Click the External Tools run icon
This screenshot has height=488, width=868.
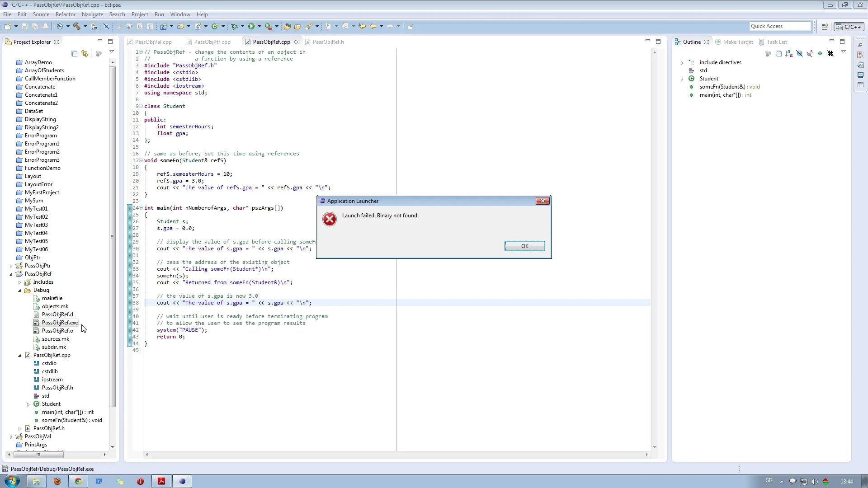(x=268, y=26)
